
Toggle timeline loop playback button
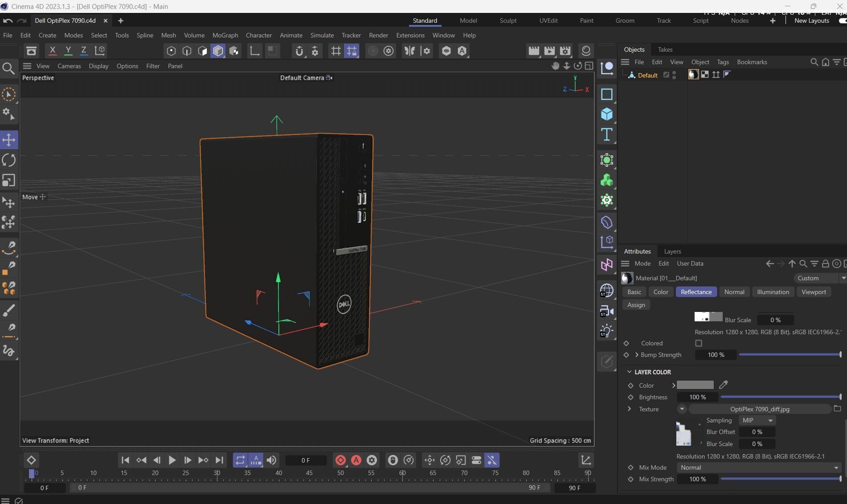click(x=240, y=460)
